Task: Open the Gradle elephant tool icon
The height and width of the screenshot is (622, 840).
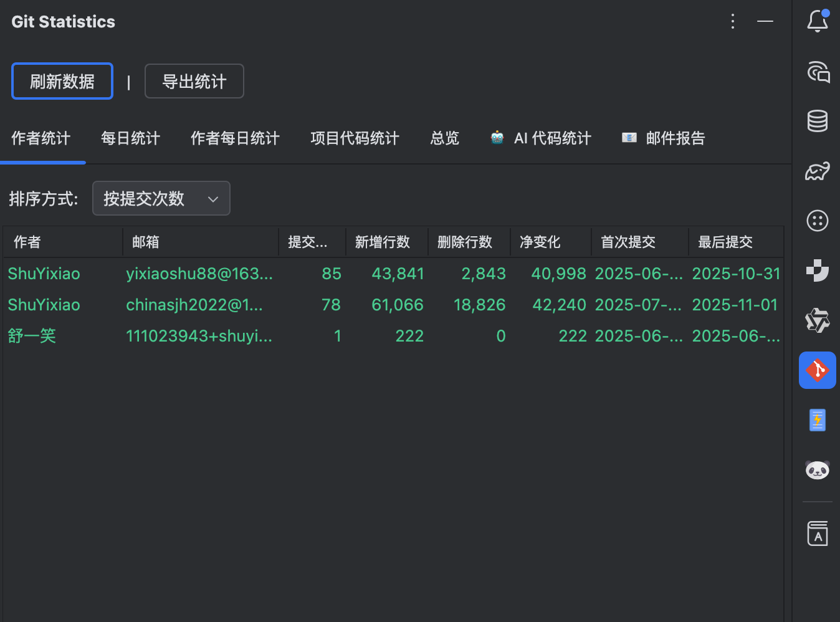Action: (817, 171)
